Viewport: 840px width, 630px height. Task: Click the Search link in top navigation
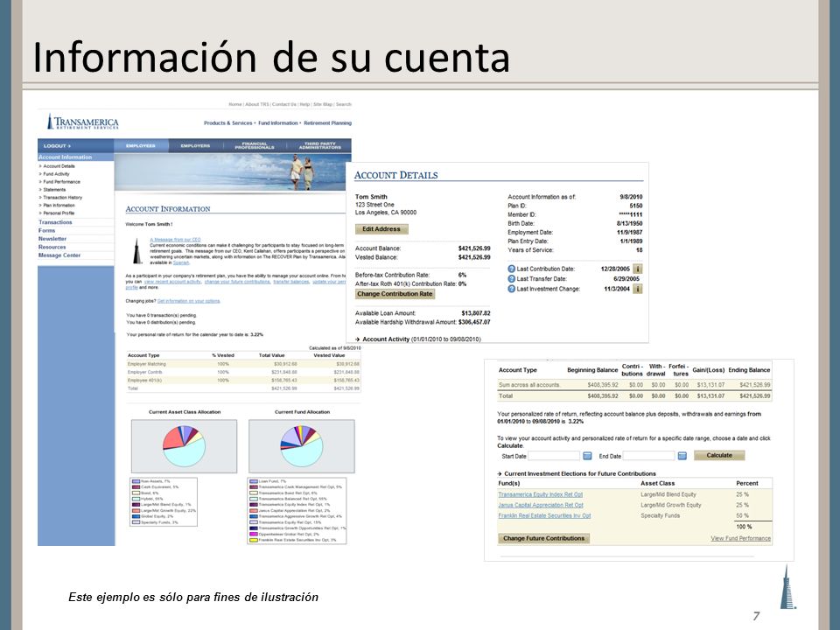(x=343, y=104)
